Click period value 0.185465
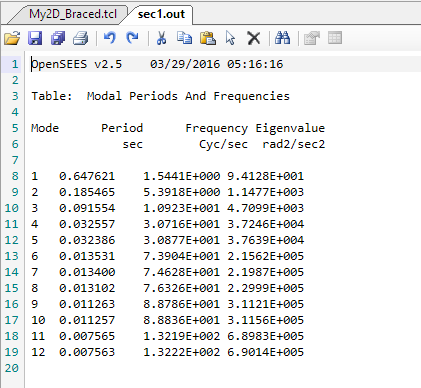The height and width of the screenshot is (388, 421). pos(87,192)
